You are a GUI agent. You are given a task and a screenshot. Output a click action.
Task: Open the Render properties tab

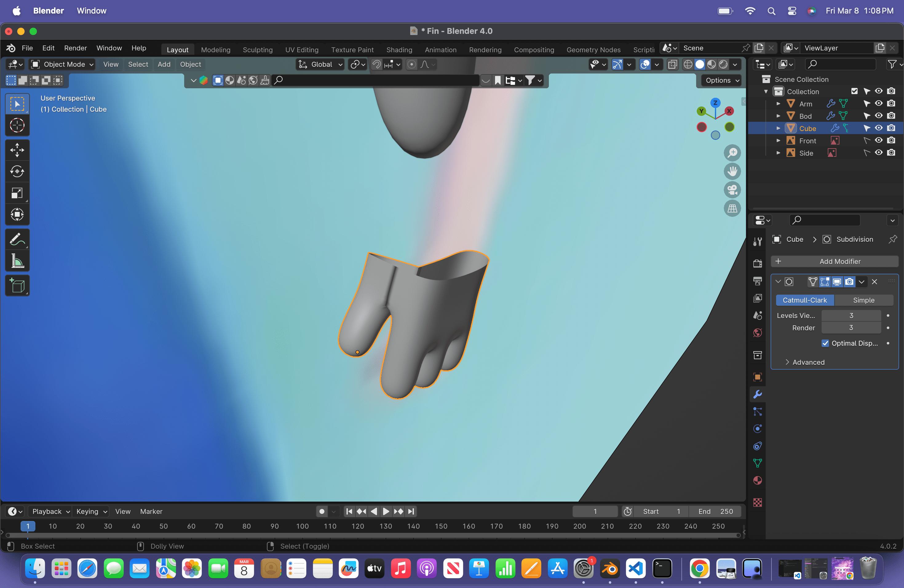tap(757, 263)
